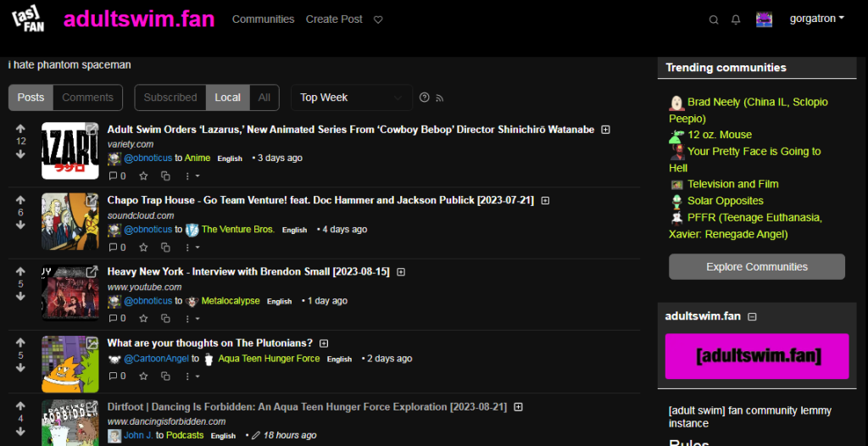Select the All feed filter

point(264,98)
